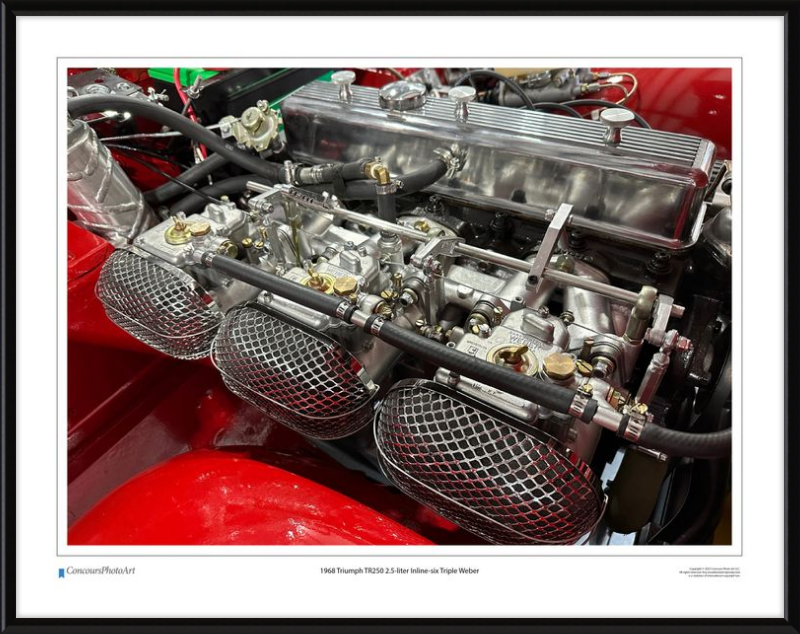This screenshot has width=800, height=634.
Task: Click the chrome oil filler cap
Action: (x=403, y=96)
